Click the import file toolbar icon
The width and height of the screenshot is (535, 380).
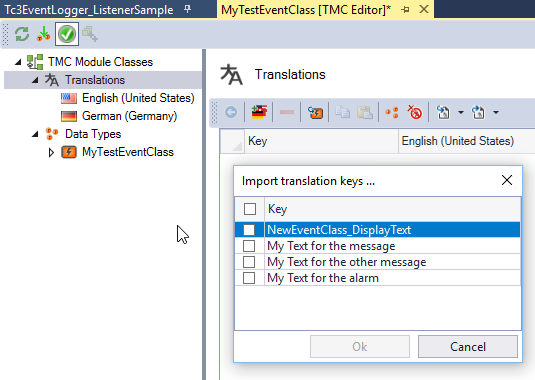[x=443, y=112]
